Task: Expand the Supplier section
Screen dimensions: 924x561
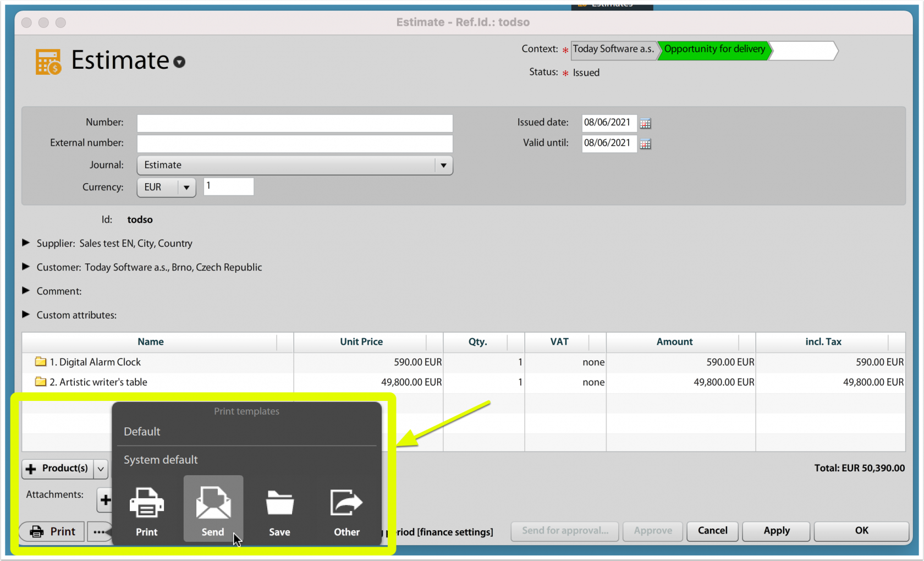Action: [25, 243]
